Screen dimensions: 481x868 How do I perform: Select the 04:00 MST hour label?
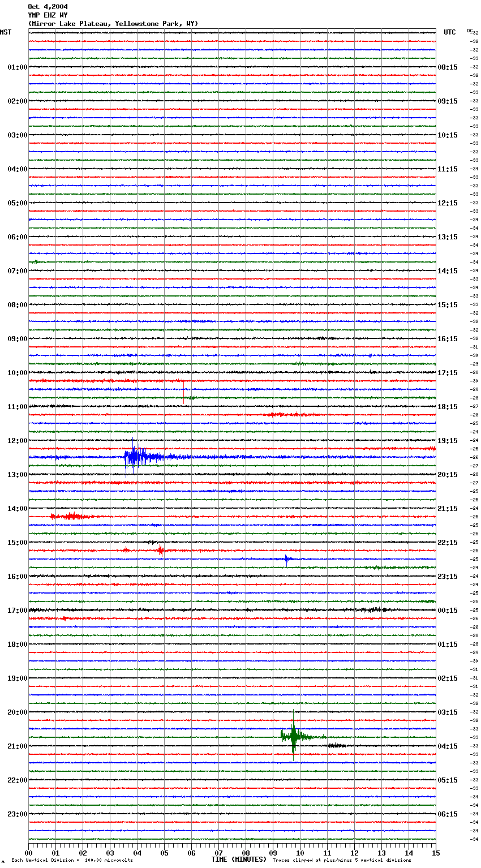tap(18, 169)
